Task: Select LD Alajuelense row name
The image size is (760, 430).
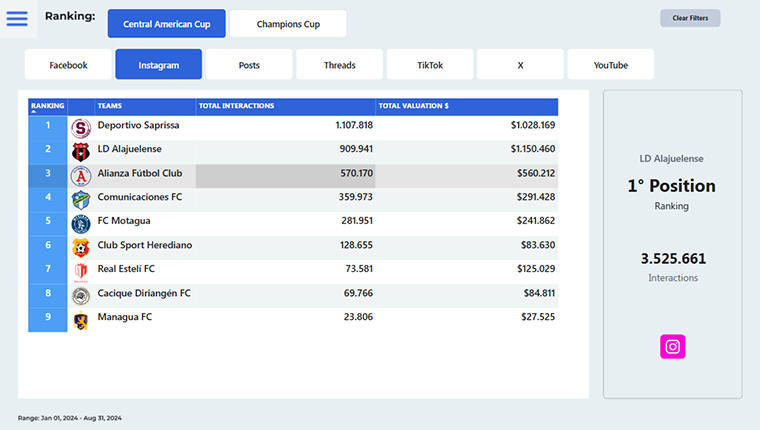Action: coord(129,149)
